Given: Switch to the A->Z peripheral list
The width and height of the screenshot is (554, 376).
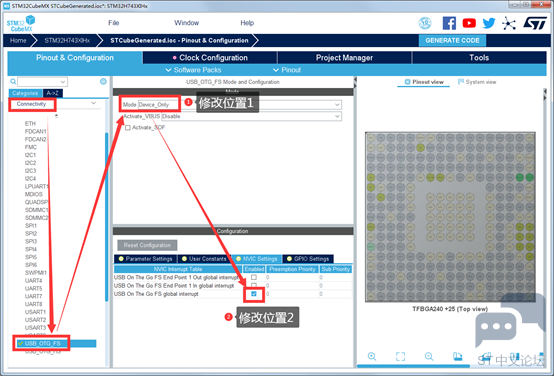Looking at the screenshot, I should point(53,93).
